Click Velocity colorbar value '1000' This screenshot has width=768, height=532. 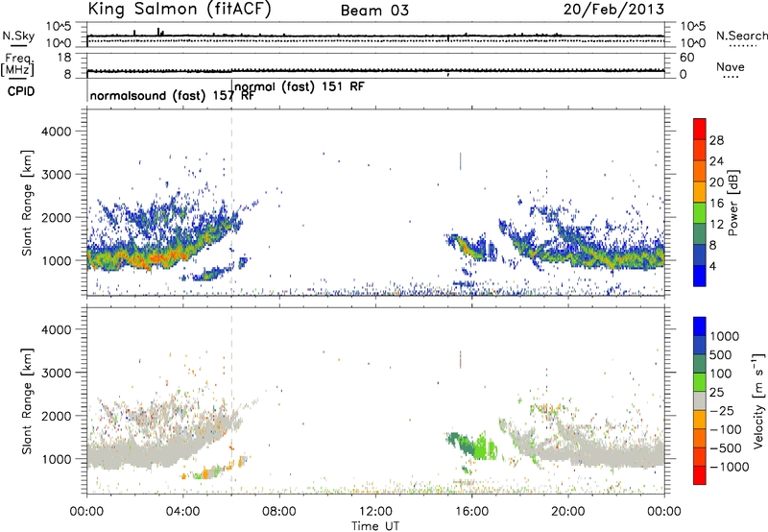725,336
